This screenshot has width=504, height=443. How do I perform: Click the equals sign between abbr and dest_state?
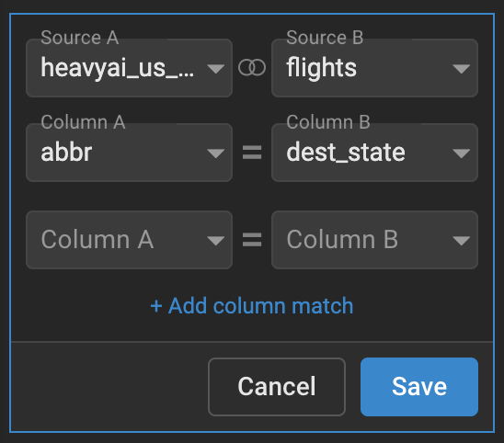[x=252, y=153]
